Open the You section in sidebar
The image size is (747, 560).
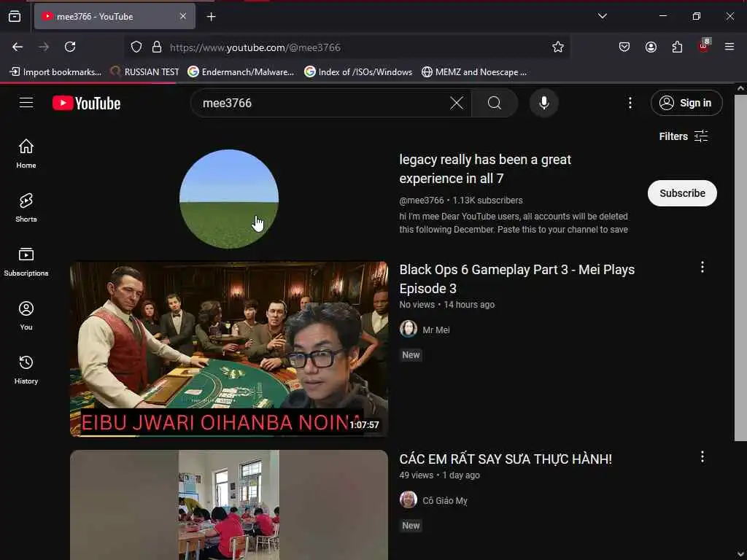tap(26, 315)
